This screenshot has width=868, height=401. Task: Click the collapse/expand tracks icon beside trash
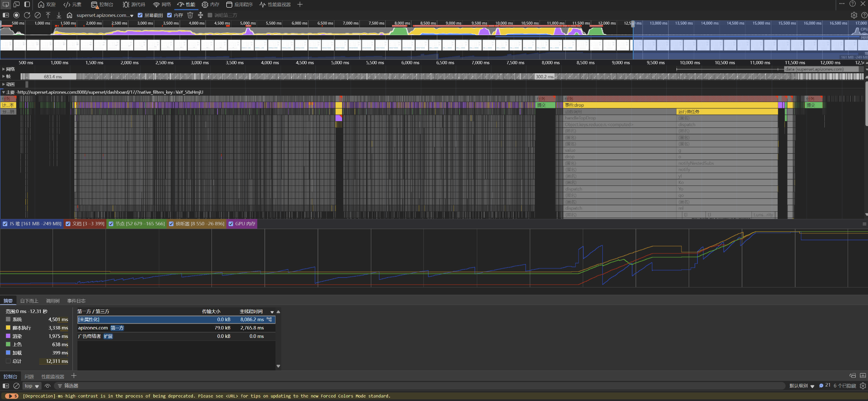(x=200, y=15)
